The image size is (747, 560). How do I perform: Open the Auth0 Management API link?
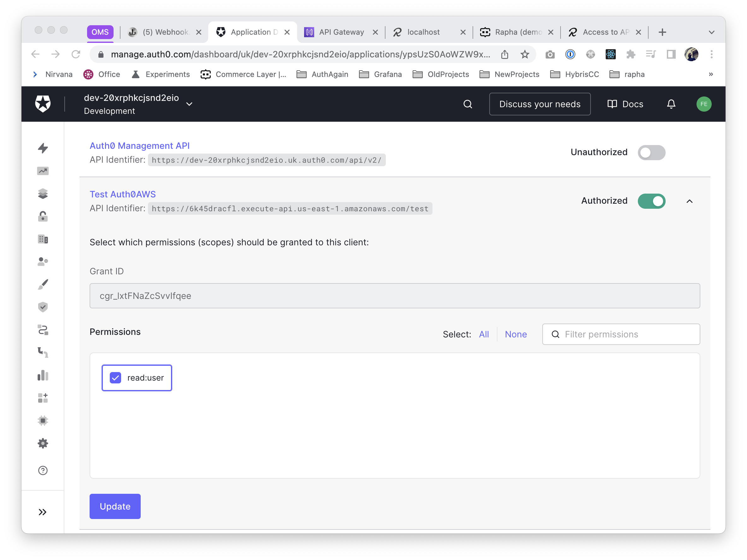(139, 146)
